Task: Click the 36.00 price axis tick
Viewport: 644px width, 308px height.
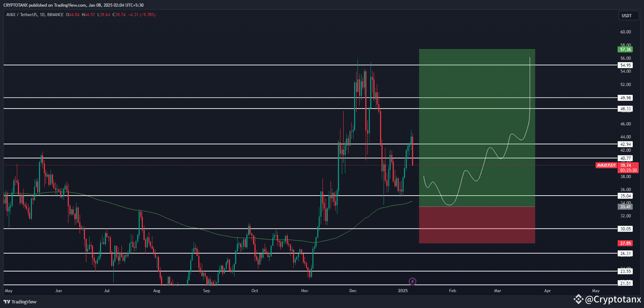Action: [625, 189]
